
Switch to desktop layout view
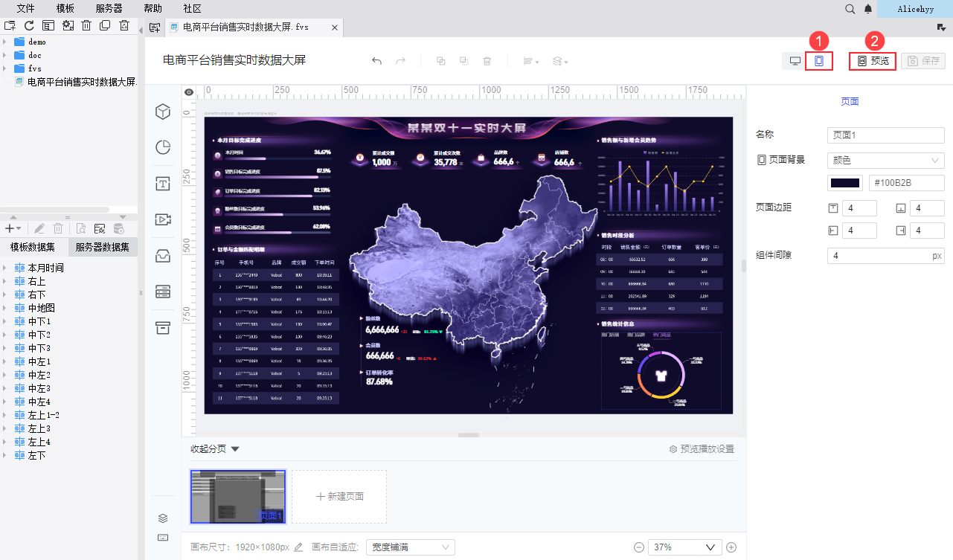pyautogui.click(x=795, y=61)
